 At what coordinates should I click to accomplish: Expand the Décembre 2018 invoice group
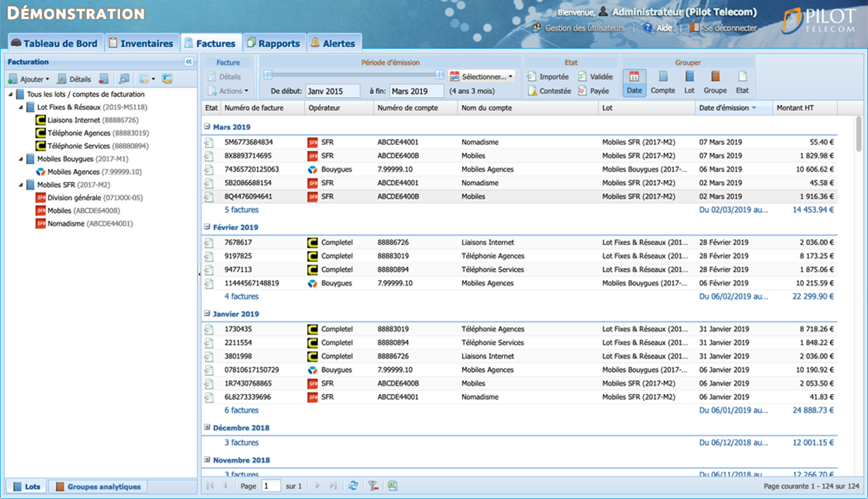click(x=208, y=428)
